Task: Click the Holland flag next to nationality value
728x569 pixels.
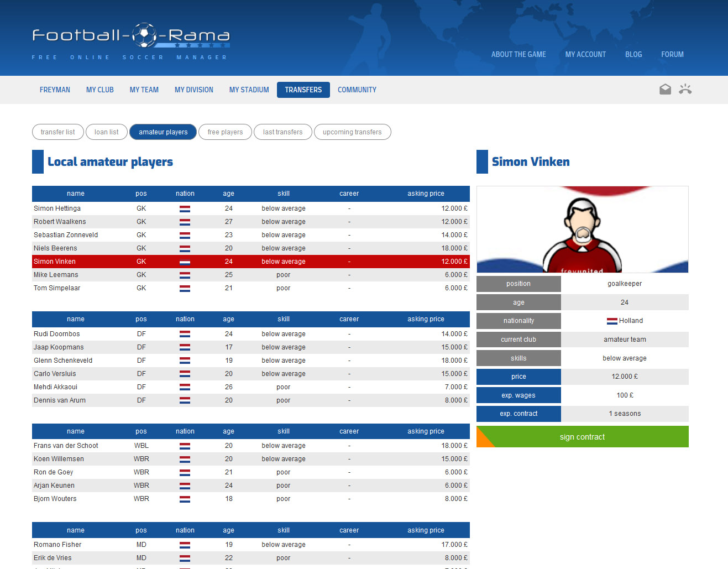Action: coord(612,321)
